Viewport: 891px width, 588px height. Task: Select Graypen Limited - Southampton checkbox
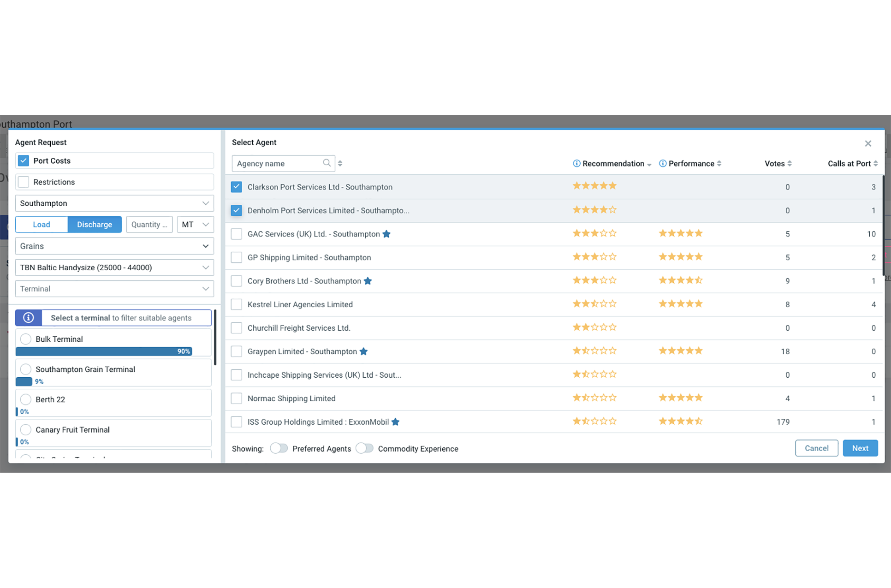pos(236,351)
